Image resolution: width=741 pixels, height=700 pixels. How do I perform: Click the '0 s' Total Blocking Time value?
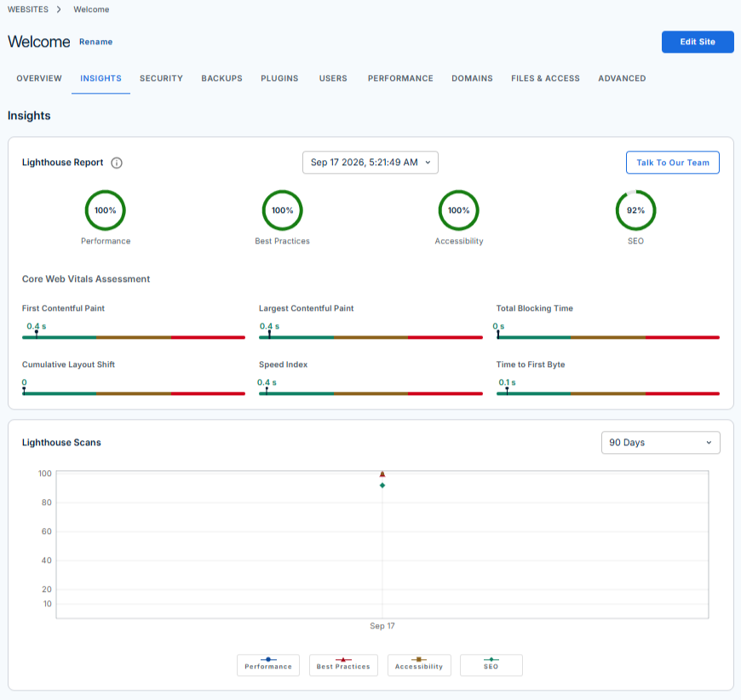[498, 327]
